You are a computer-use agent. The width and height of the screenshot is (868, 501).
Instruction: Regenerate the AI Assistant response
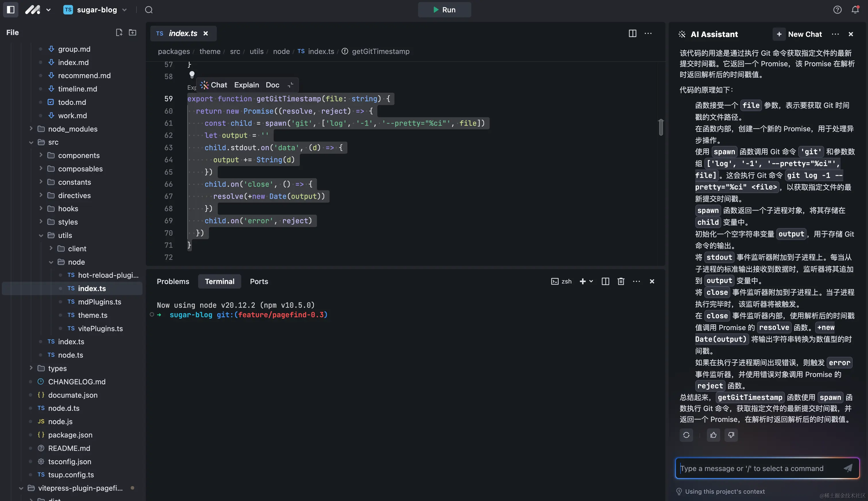(686, 435)
